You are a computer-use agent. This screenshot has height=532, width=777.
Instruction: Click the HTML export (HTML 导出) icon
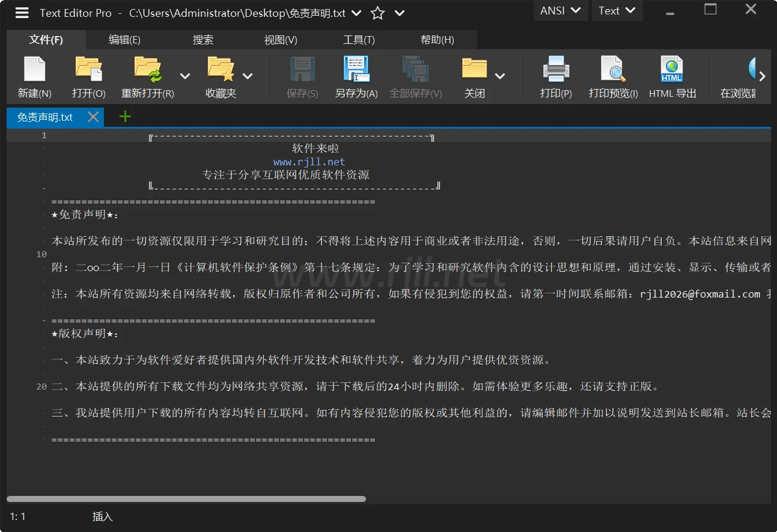click(x=672, y=69)
